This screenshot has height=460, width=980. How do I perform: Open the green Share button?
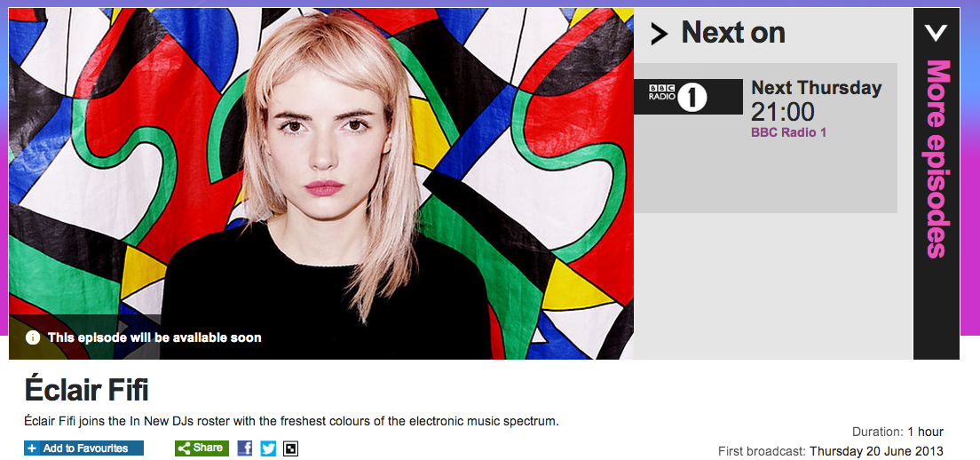202,448
